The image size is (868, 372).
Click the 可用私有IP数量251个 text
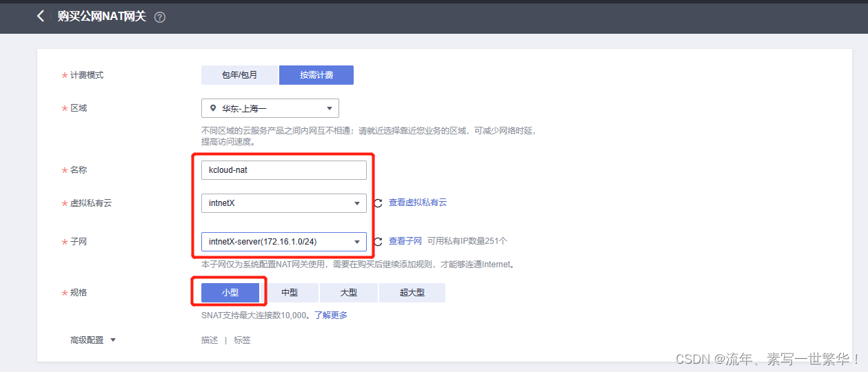467,241
